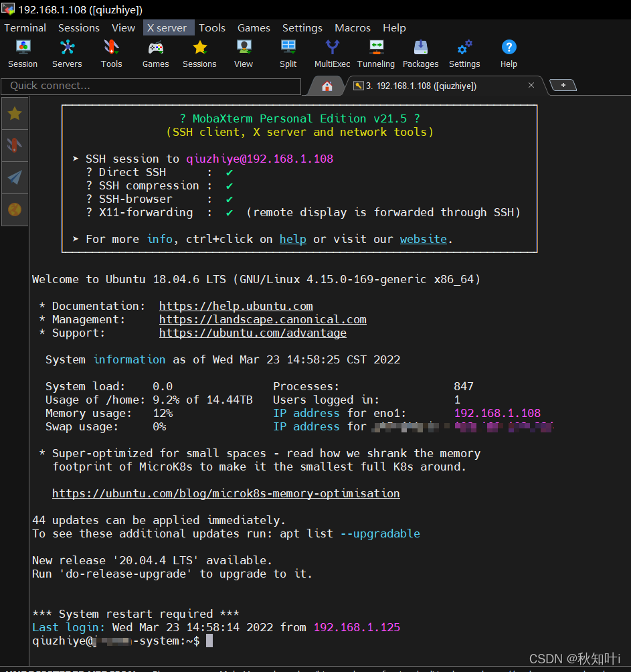Click the terminal prompt cursor
The image size is (631, 672).
coord(209,641)
